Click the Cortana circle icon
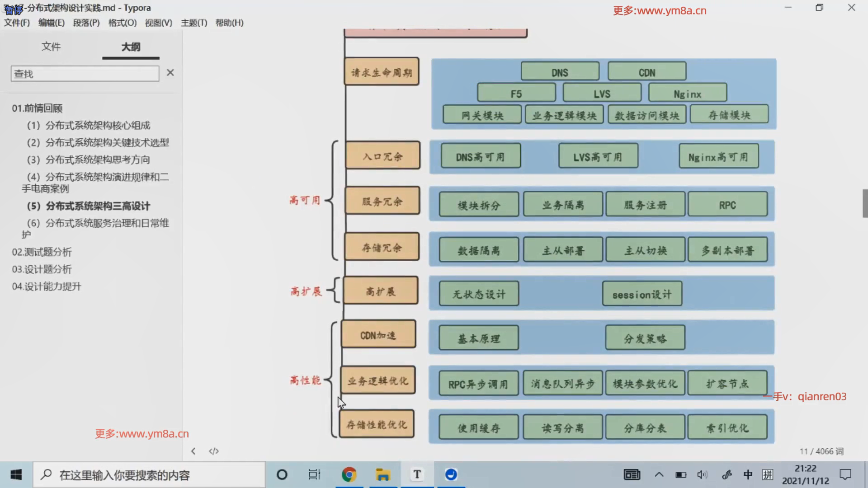Screen dimensions: 868x488 (282, 474)
